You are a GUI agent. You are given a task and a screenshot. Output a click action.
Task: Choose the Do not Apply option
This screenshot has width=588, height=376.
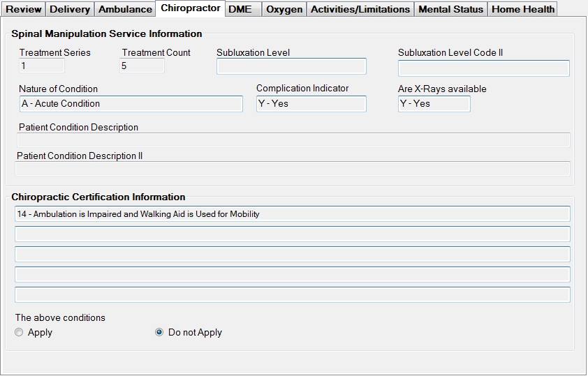(x=159, y=333)
